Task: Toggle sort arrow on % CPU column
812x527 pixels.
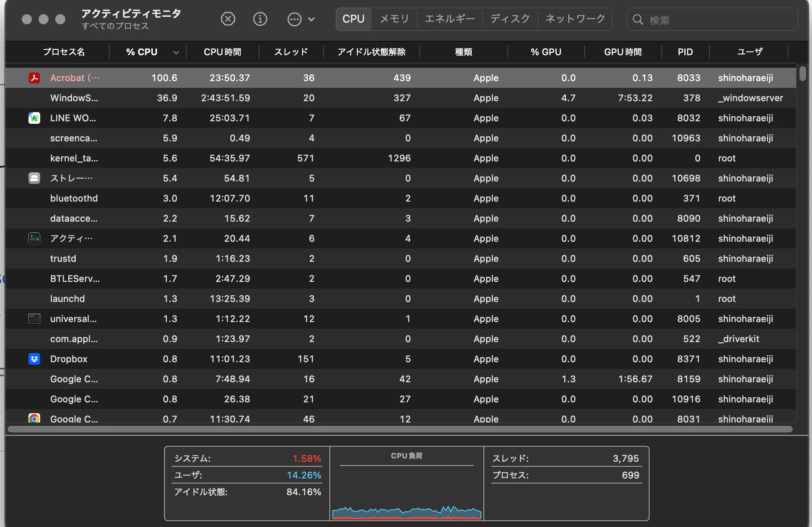Action: tap(176, 52)
